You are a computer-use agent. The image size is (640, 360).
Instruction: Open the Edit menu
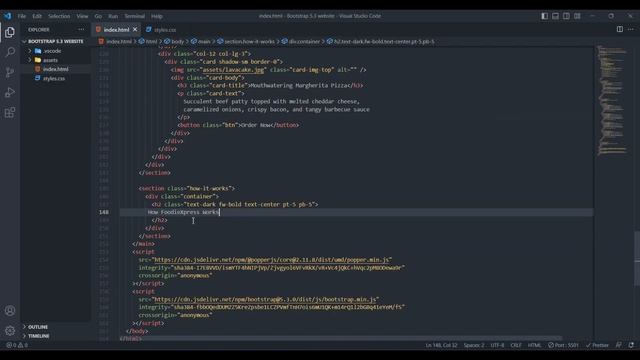(37, 16)
